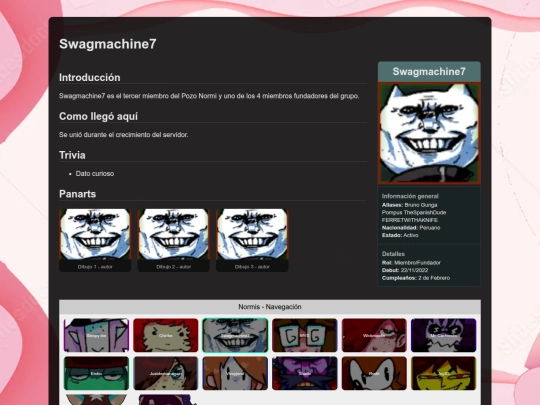Click the Como llegó aquí heading
Viewport: 540px width, 405px height.
tap(98, 116)
